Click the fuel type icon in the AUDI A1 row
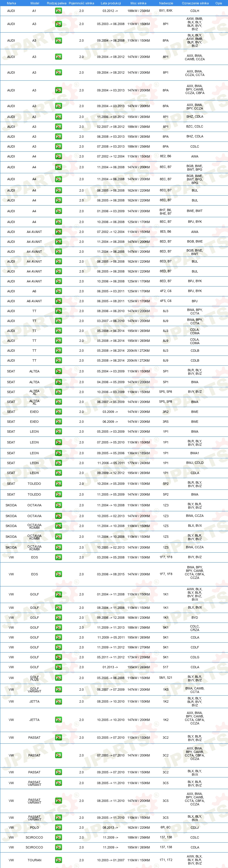 (58, 11)
